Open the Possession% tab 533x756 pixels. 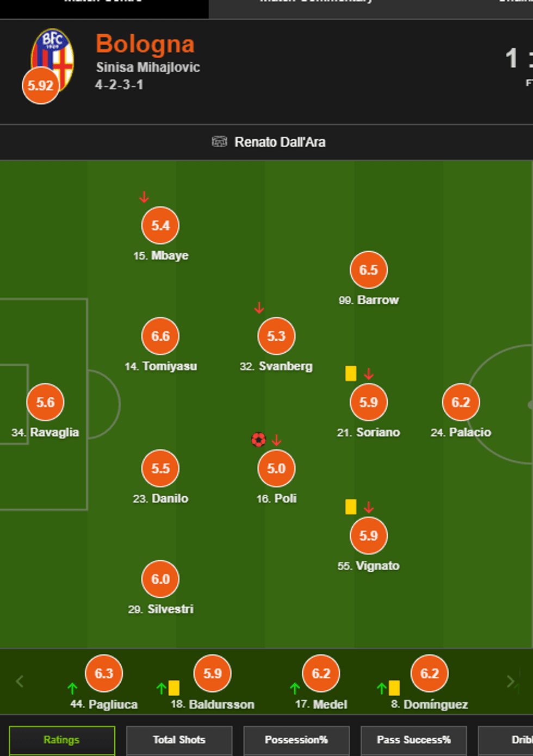(x=296, y=740)
